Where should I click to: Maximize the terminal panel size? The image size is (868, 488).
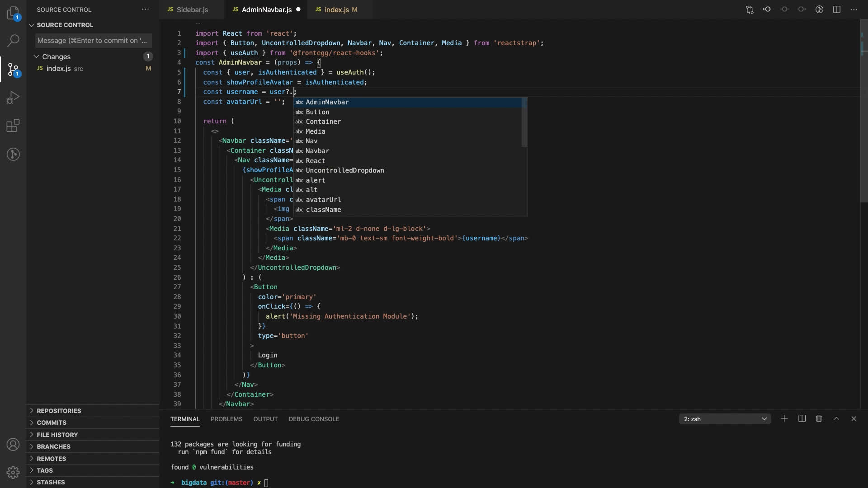point(836,419)
